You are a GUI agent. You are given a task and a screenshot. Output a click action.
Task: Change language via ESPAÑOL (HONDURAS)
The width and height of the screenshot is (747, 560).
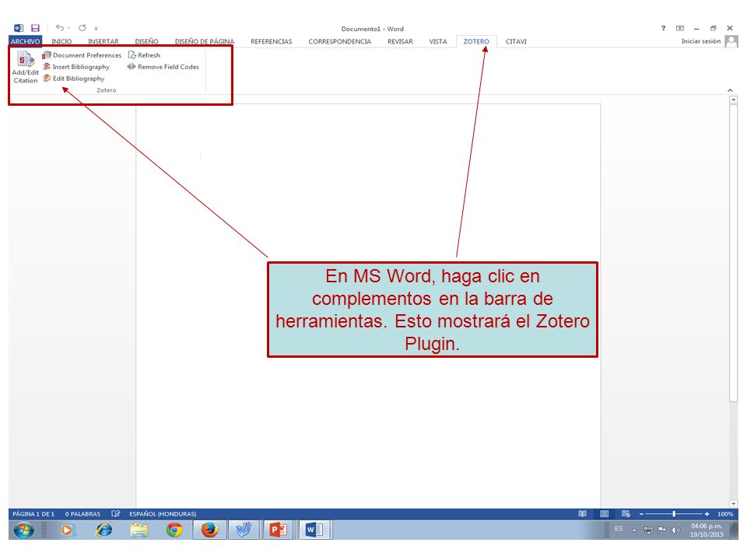[x=163, y=514]
